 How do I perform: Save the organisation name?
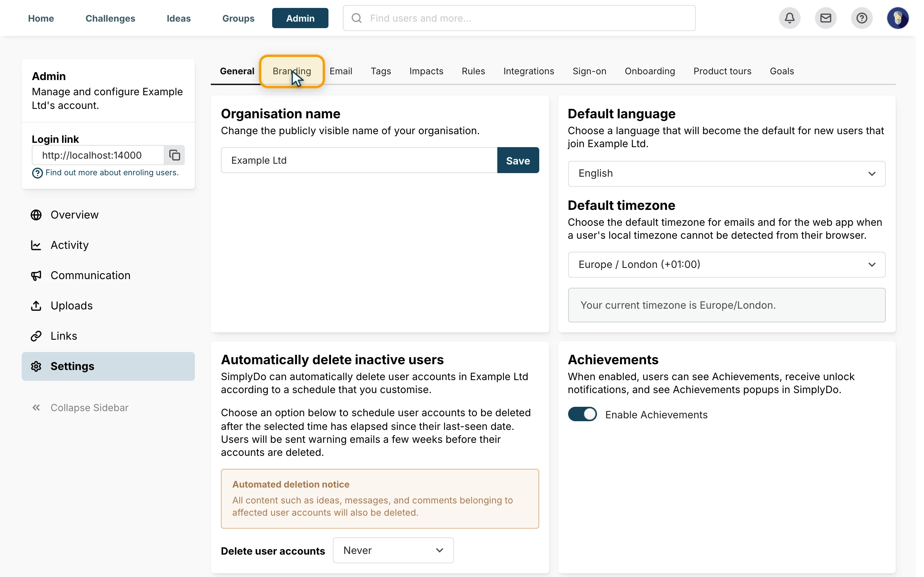pos(518,160)
